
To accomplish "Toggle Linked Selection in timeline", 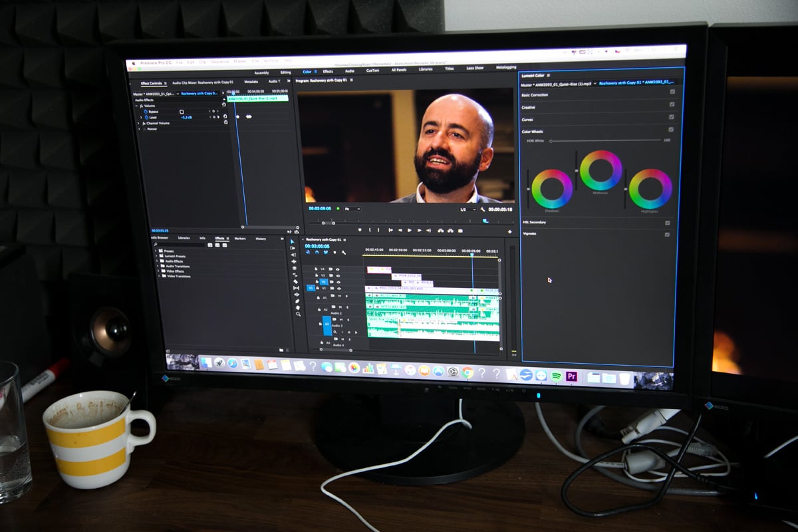I will (326, 252).
